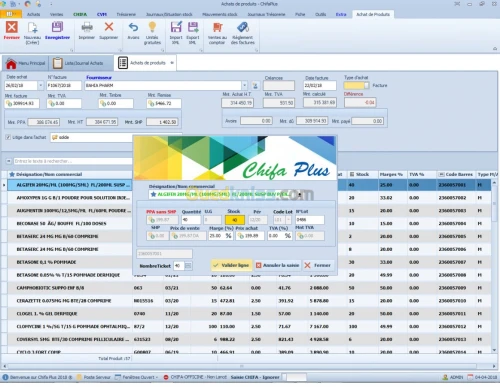Click the red Fermer icon in ribbon
The height and width of the screenshot is (387, 500).
pyautogui.click(x=12, y=27)
